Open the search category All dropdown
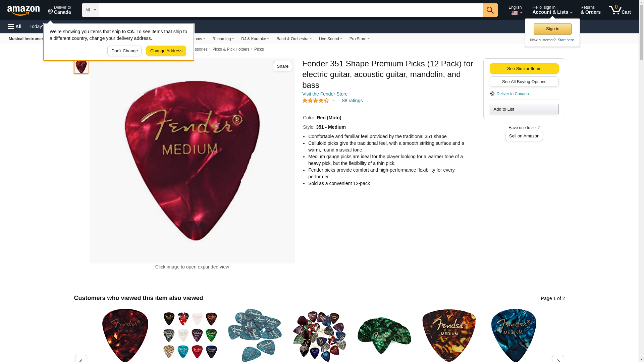The height and width of the screenshot is (362, 644). (x=90, y=10)
